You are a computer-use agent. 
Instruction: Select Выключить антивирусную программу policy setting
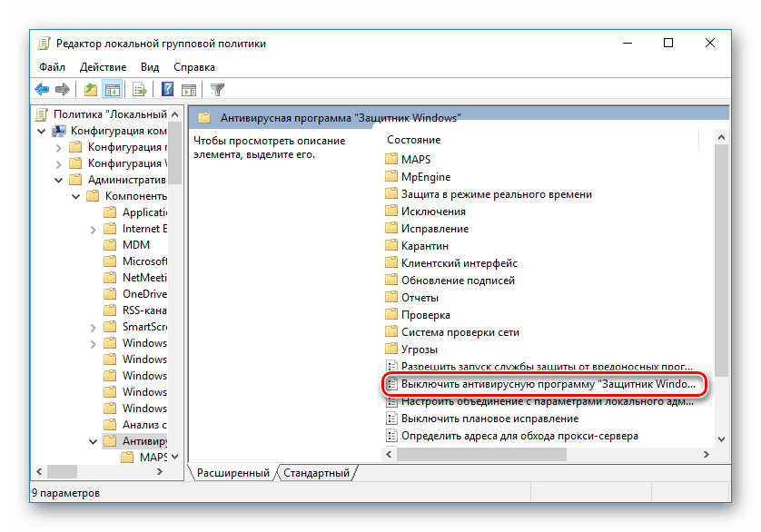click(548, 384)
